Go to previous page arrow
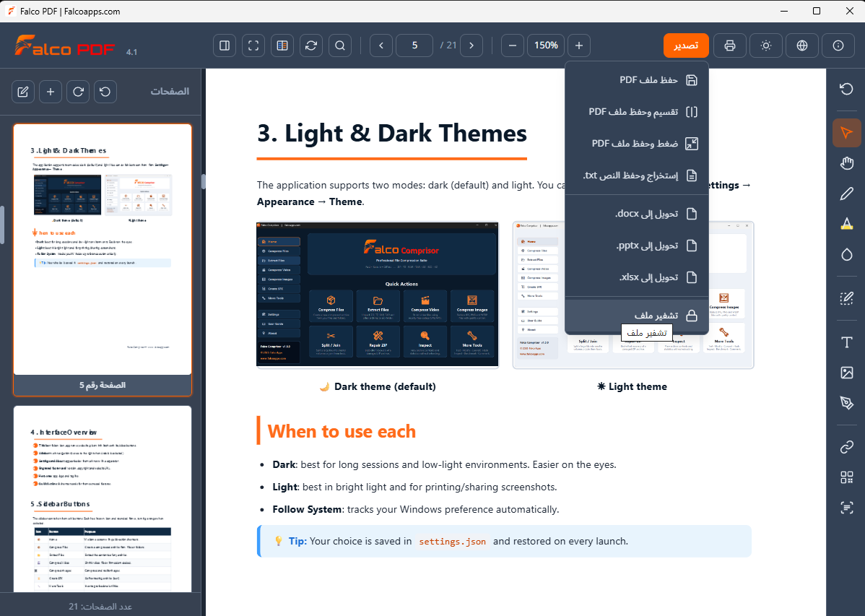This screenshot has width=865, height=616. point(381,45)
